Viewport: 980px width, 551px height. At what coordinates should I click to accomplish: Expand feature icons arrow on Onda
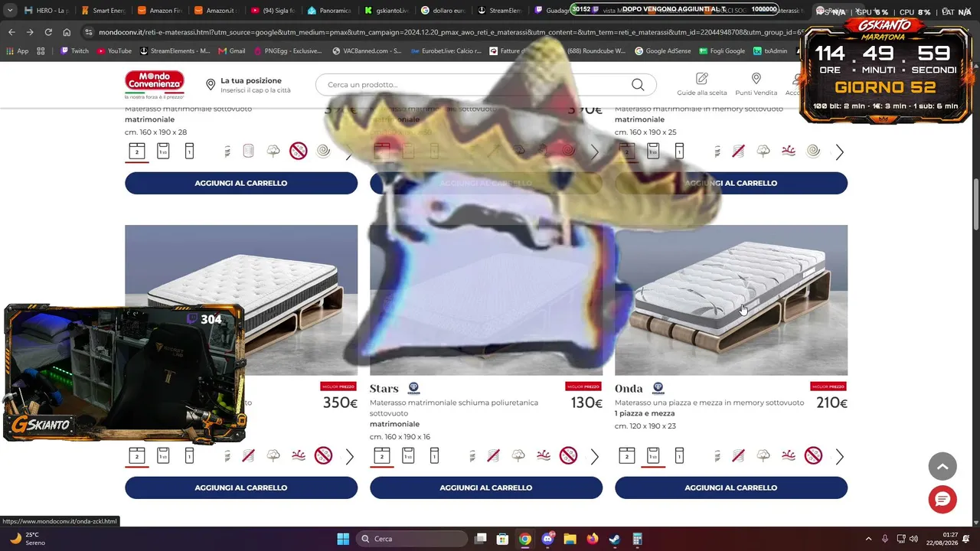click(x=840, y=457)
